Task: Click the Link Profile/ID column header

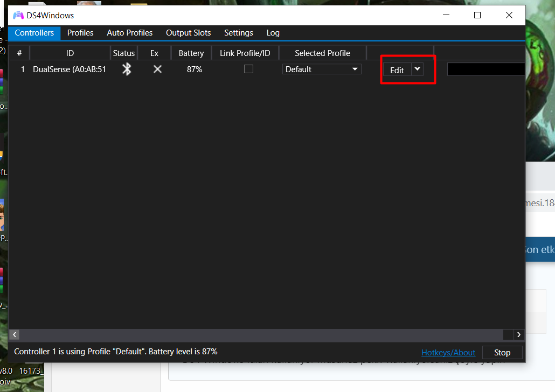Action: [245, 53]
